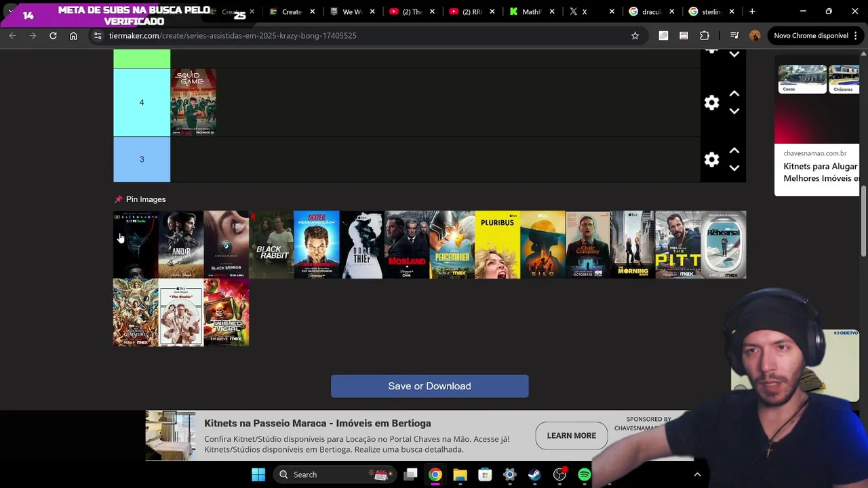Image resolution: width=868 pixels, height=488 pixels.
Task: Open Task View on the taskbar
Action: pyautogui.click(x=411, y=474)
